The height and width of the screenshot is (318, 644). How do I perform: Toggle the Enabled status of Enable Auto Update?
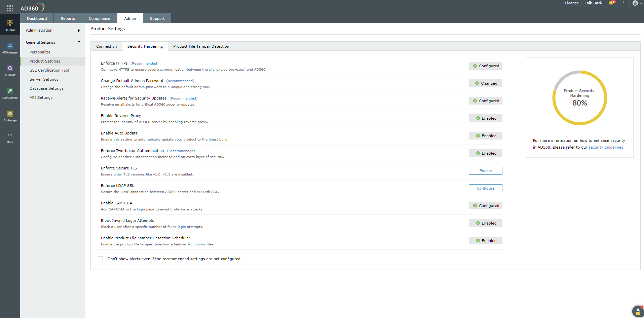pos(485,135)
